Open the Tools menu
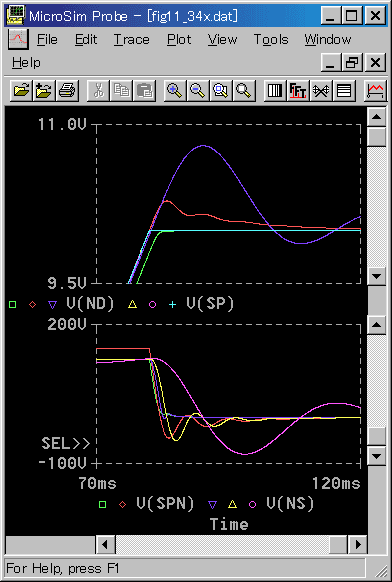 271,39
